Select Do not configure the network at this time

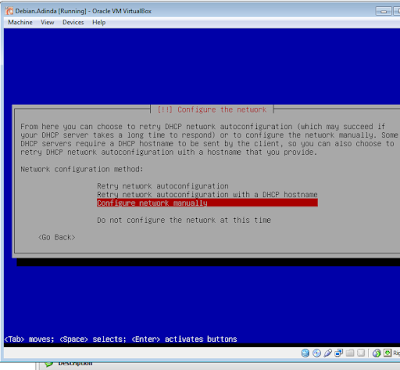(184, 220)
